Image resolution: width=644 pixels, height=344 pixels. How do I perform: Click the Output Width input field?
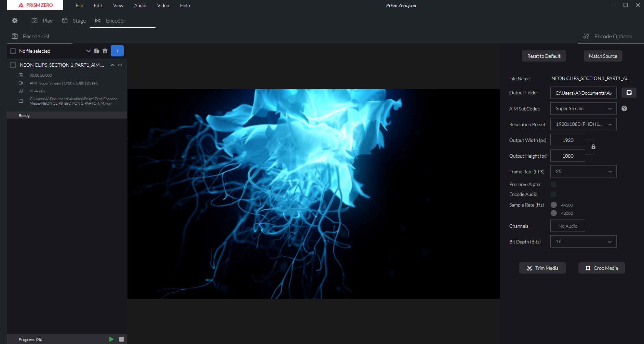[567, 140]
